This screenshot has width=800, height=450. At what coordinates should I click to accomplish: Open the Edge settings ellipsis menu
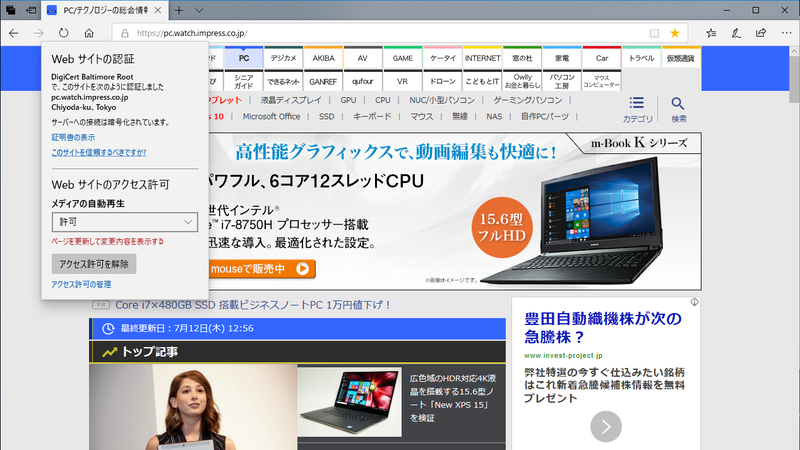click(x=786, y=33)
